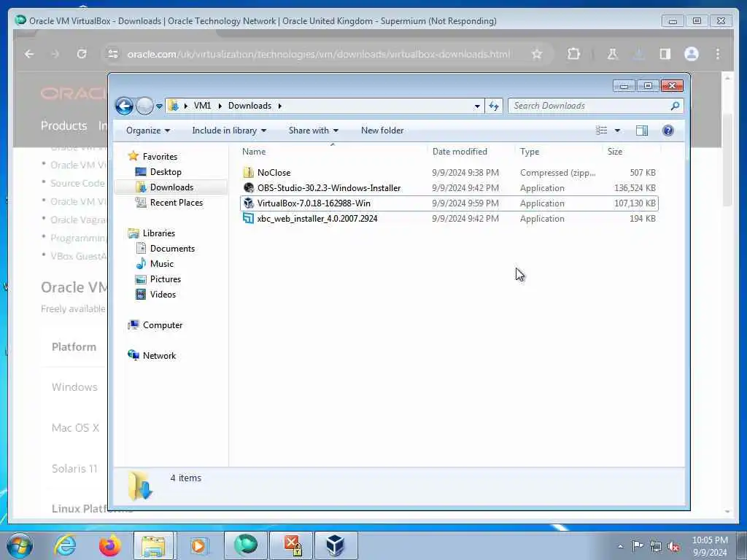The image size is (747, 560).
Task: Open the Share with menu
Action: [x=313, y=131]
